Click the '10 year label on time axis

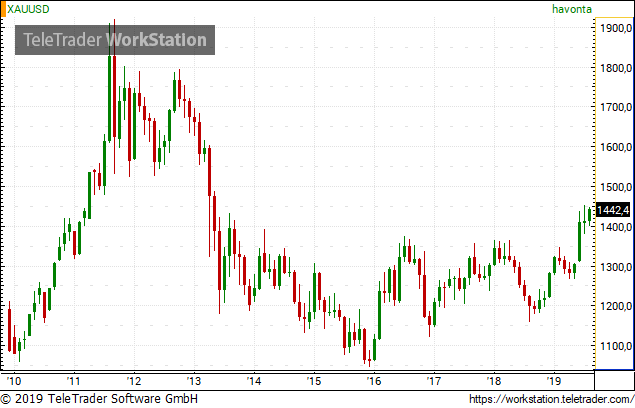click(14, 381)
